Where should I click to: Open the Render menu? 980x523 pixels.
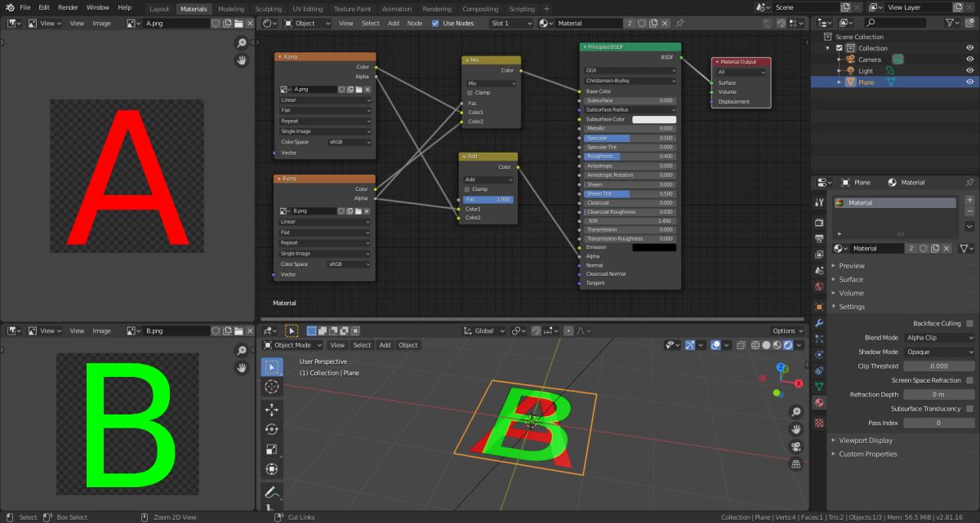[x=69, y=7]
